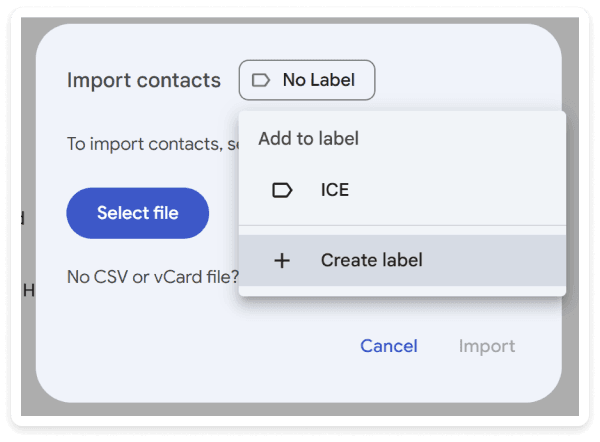The width and height of the screenshot is (600, 442).
Task: Choose the Create label option
Action: coord(402,261)
